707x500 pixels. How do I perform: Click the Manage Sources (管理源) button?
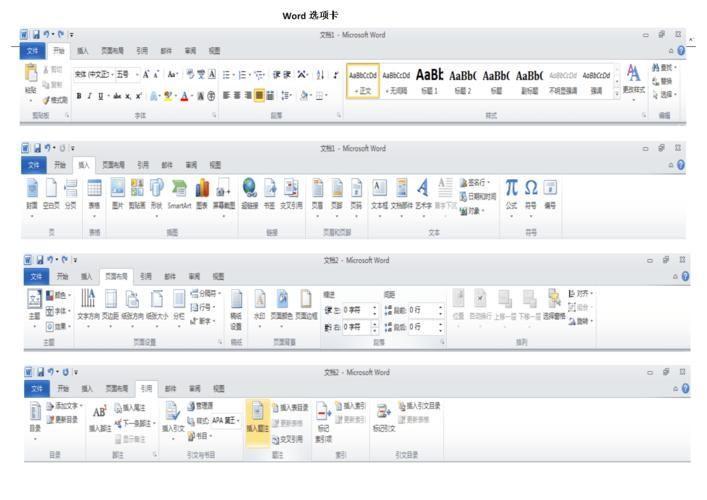pyautogui.click(x=201, y=406)
